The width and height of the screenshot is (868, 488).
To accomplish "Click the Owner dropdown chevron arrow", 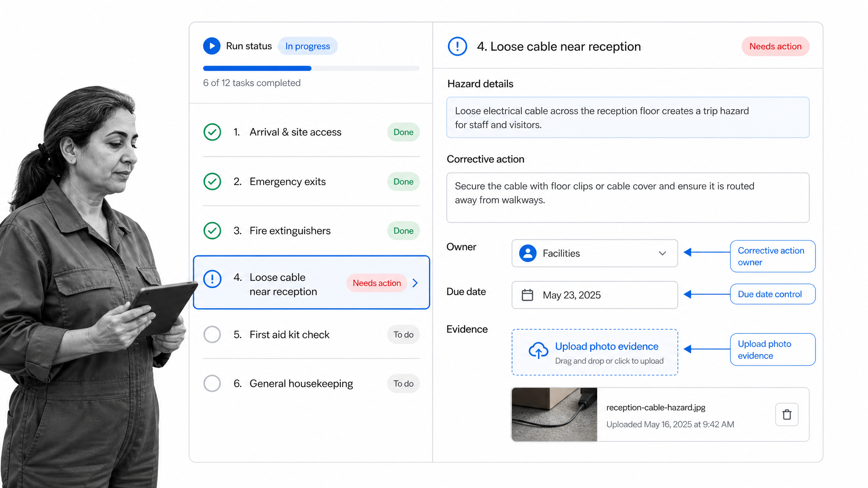I will coord(662,253).
